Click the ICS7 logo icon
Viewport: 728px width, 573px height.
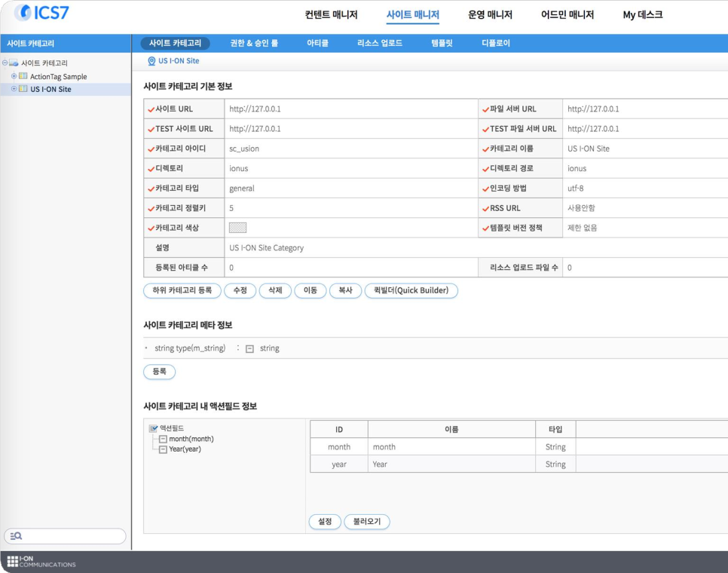tap(23, 13)
